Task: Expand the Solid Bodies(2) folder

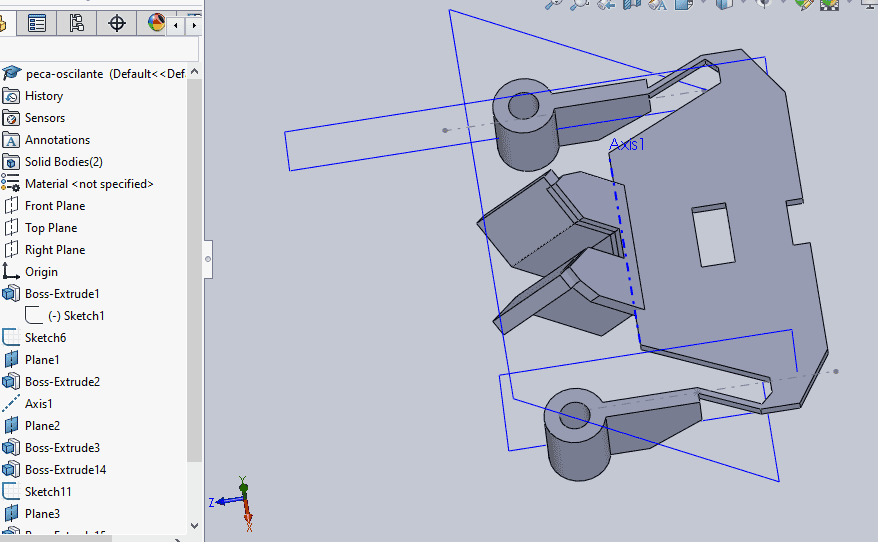Action: pos(63,162)
